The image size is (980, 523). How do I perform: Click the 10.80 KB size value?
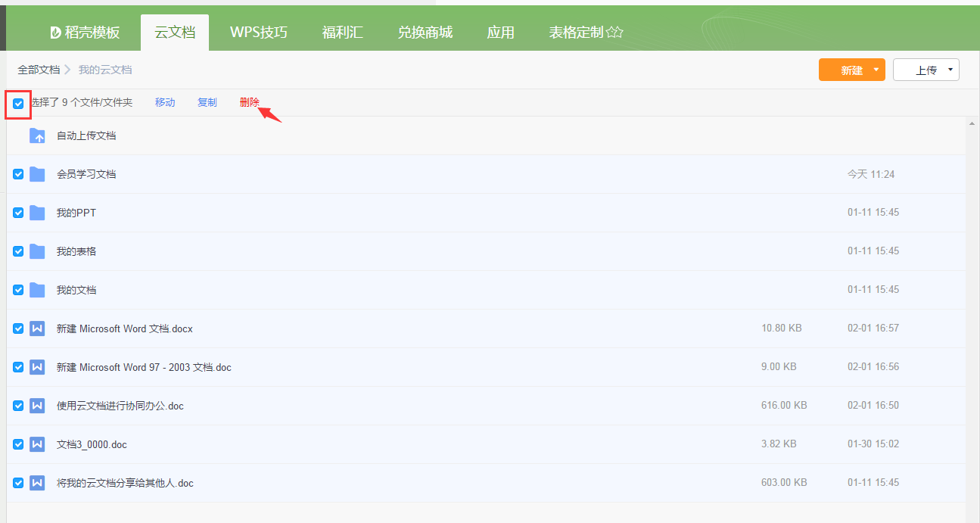pyautogui.click(x=782, y=328)
